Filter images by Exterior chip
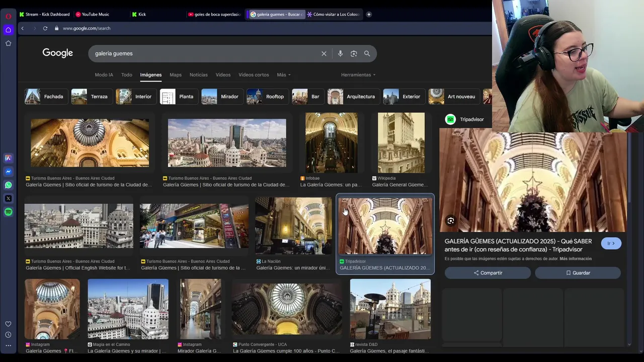Viewport: 644px width, 362px height. point(404,97)
